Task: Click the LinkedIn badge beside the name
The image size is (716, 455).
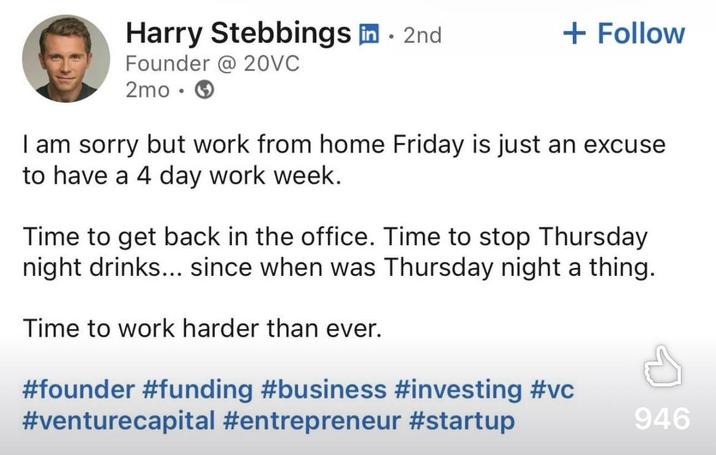Action: pyautogui.click(x=369, y=34)
